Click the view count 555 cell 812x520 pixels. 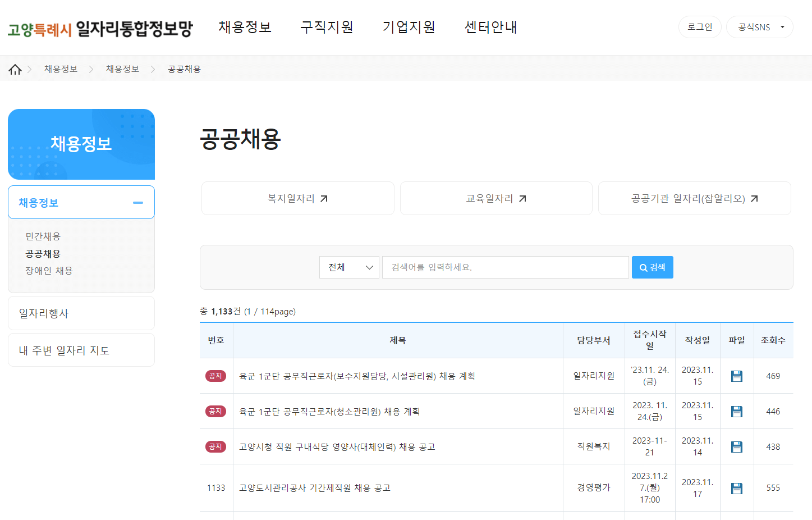(x=773, y=488)
